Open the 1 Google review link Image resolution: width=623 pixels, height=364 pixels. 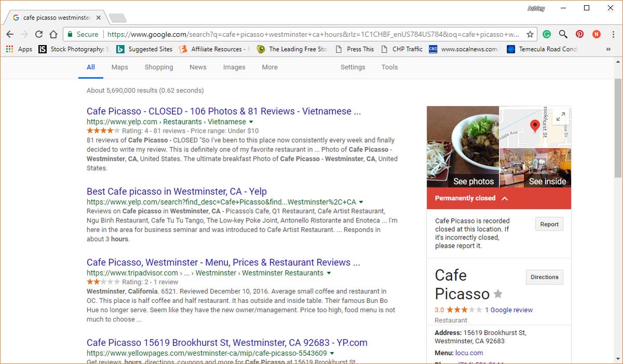pos(508,310)
